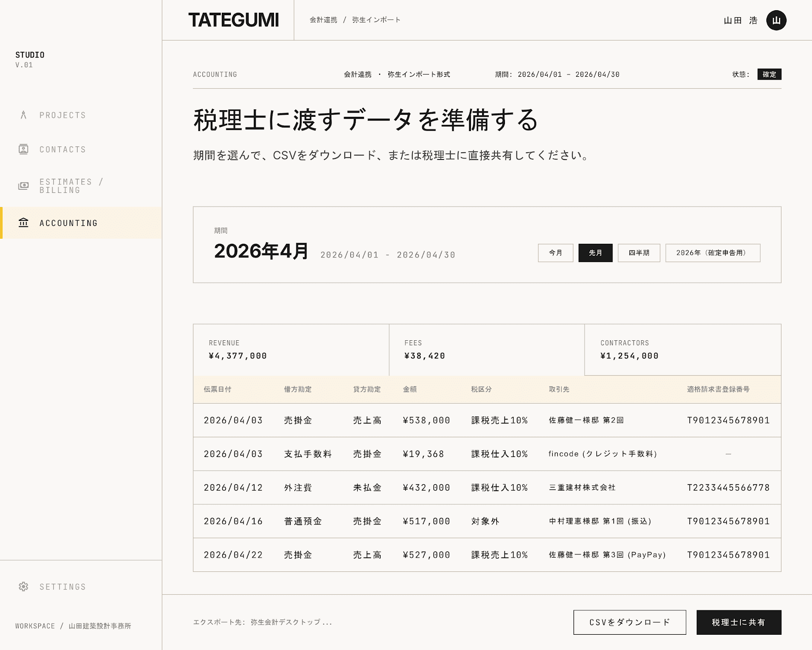This screenshot has height=650, width=812.
Task: Click the Settings gear icon
Action: click(x=23, y=587)
